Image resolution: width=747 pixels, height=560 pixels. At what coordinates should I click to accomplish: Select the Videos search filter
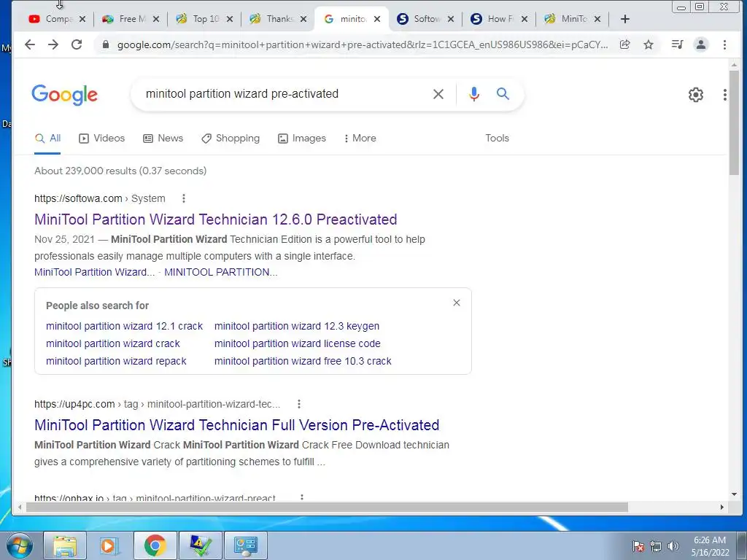point(102,138)
